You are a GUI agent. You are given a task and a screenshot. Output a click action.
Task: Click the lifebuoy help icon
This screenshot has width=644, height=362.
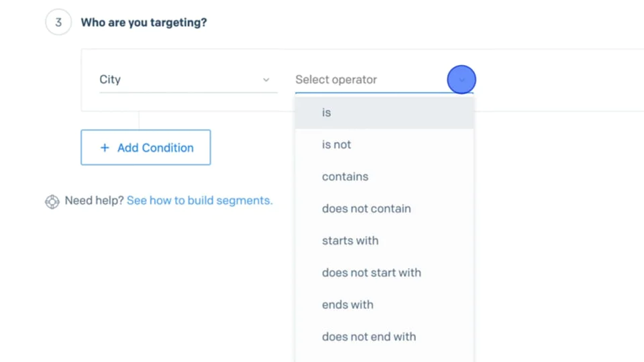pos(52,201)
